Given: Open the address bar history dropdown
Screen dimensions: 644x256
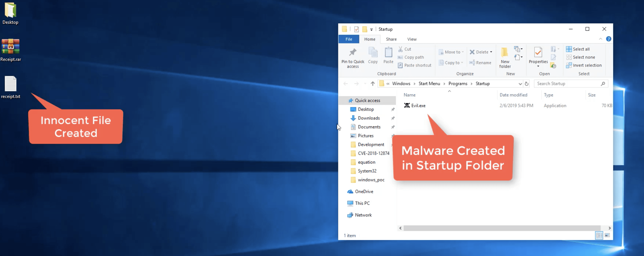Looking at the screenshot, I should 520,84.
